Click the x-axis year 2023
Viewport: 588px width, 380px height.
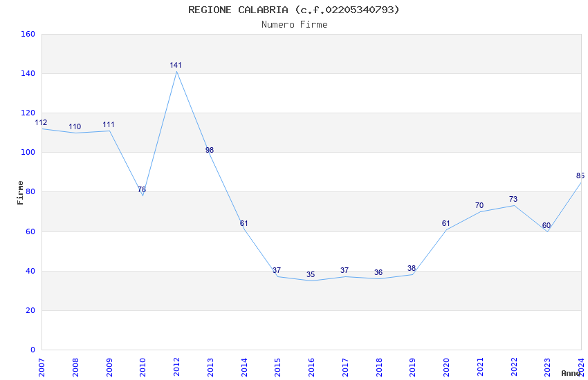(547, 368)
